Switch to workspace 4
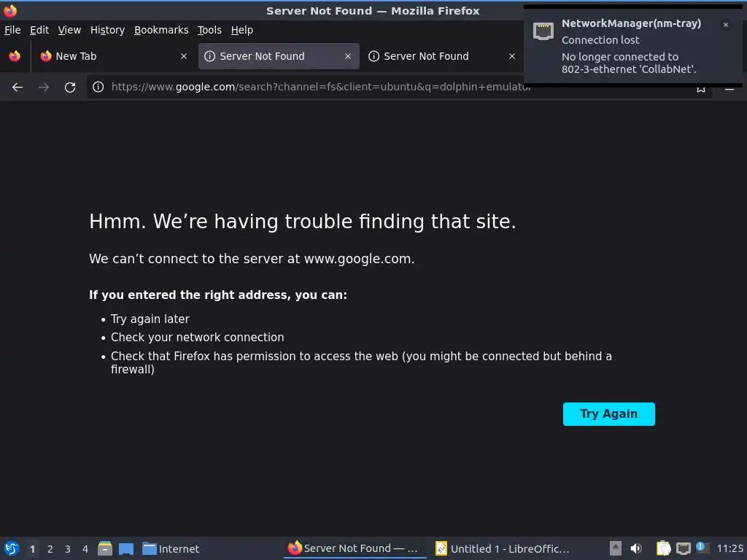 [85, 549]
